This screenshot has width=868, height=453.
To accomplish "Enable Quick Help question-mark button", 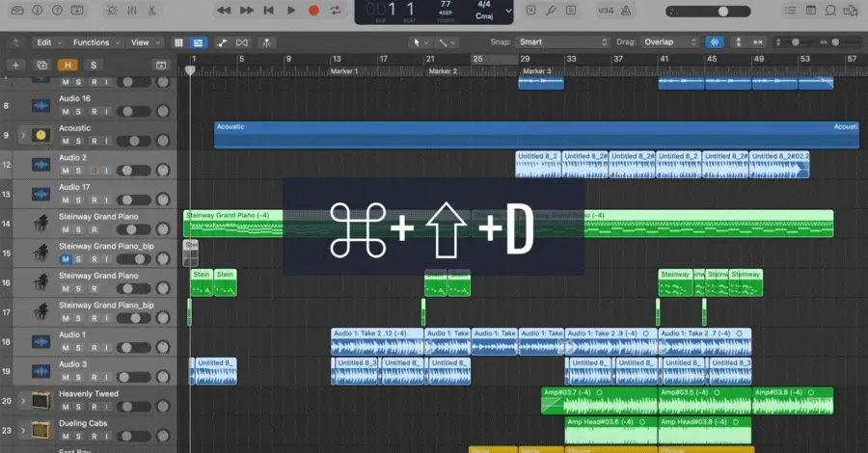I will click(x=57, y=10).
